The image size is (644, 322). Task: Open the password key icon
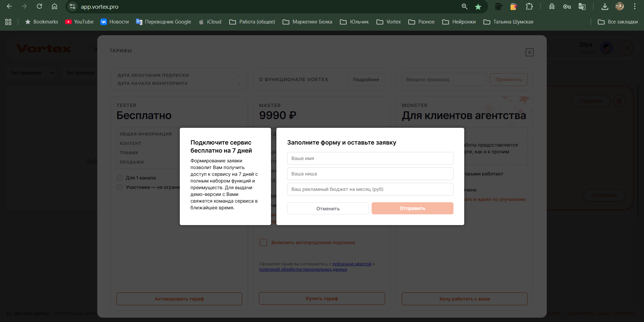(567, 6)
